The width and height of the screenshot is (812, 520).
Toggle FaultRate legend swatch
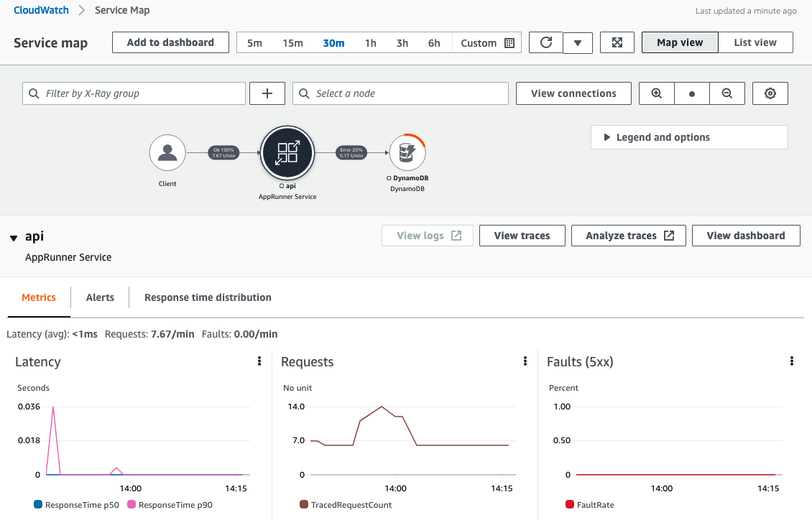coord(570,504)
